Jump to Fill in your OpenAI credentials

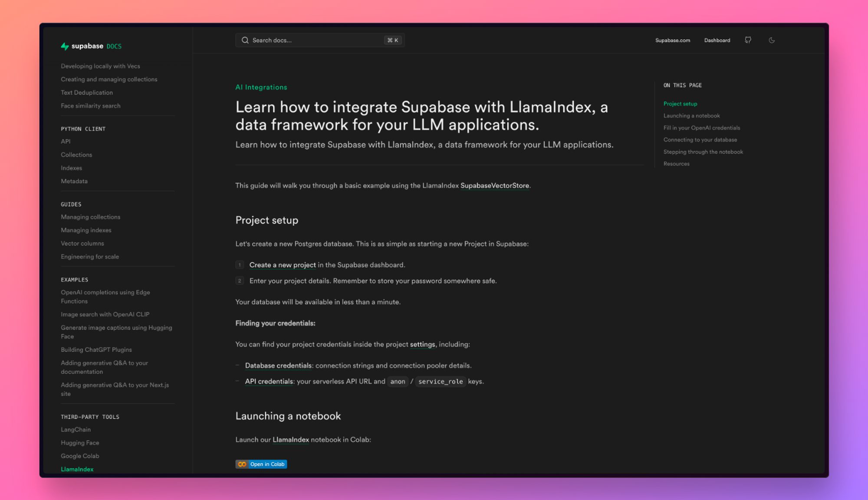pyautogui.click(x=702, y=128)
